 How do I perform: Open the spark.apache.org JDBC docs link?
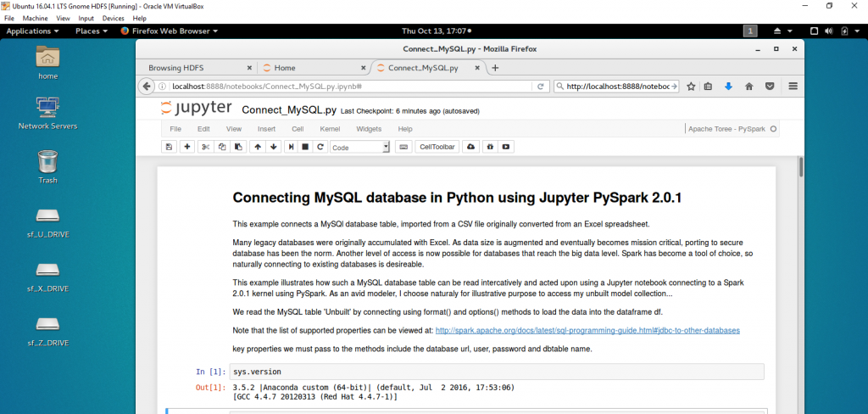pos(588,330)
